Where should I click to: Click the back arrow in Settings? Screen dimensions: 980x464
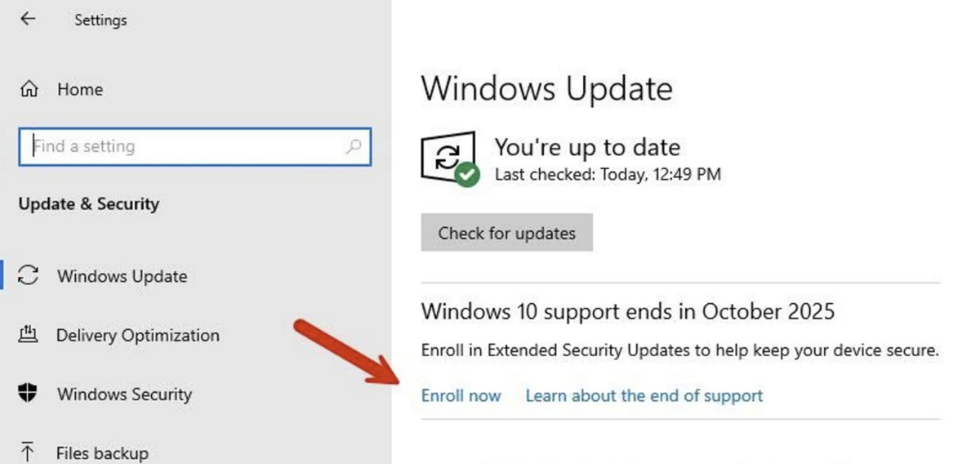[x=28, y=19]
